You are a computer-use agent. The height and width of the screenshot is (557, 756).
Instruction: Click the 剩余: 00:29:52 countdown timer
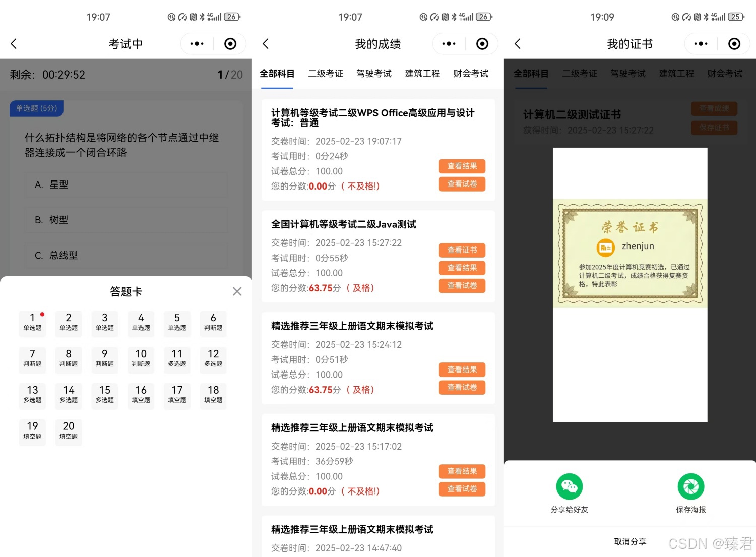pos(47,75)
